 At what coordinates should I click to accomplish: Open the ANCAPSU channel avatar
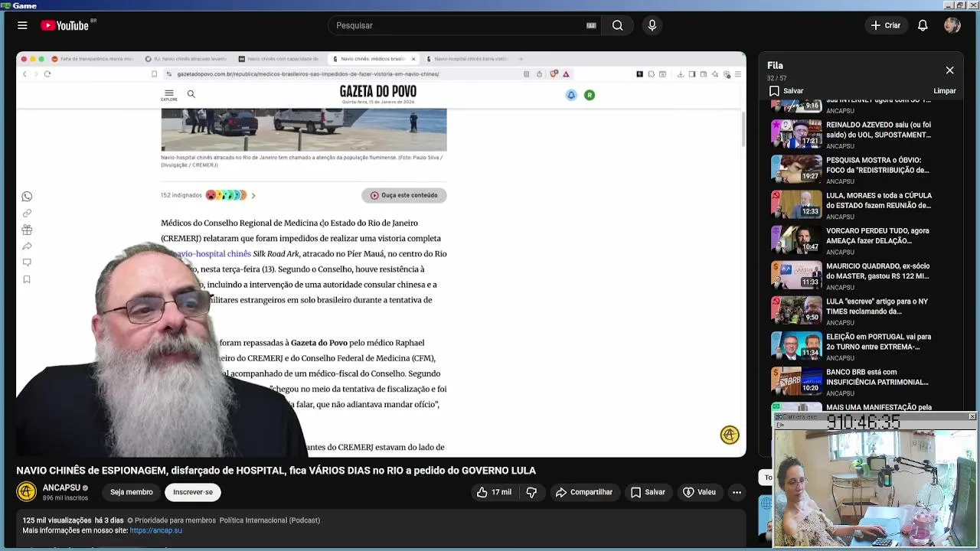tap(27, 491)
